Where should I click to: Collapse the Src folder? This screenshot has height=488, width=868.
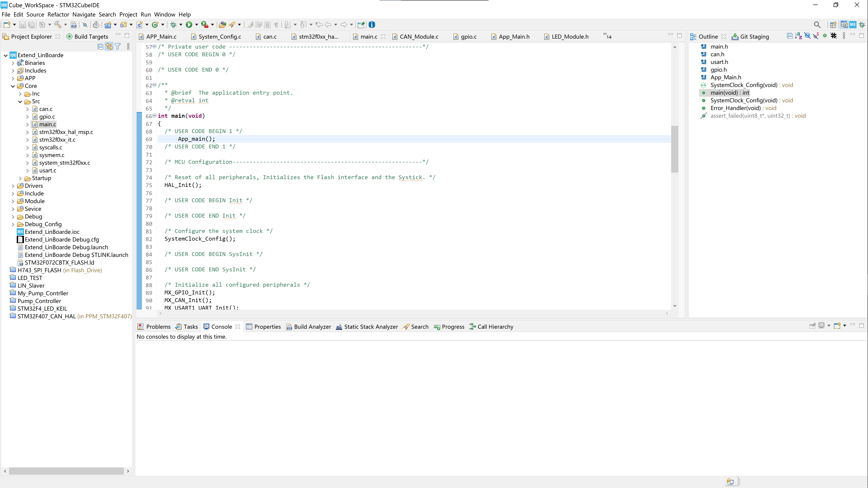point(20,101)
